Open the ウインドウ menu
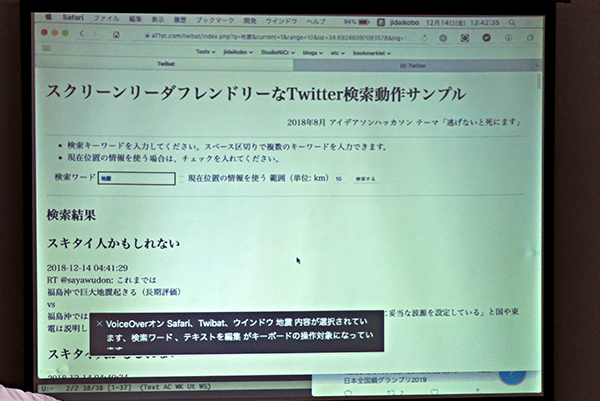Screen dimensions: 600x401 click(x=281, y=21)
